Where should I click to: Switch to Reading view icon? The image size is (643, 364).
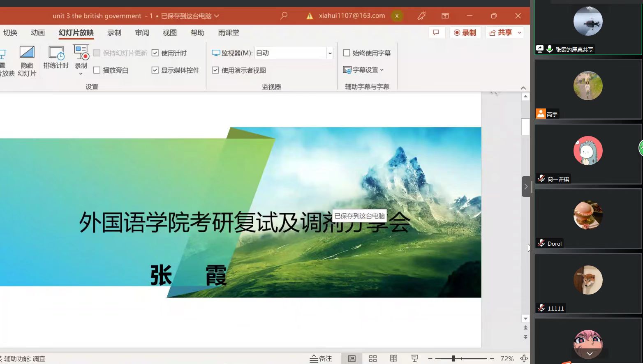click(393, 359)
